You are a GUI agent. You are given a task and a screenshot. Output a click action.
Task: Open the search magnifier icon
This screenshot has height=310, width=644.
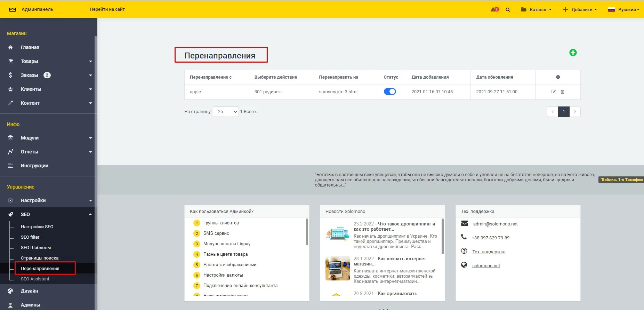[x=508, y=10]
